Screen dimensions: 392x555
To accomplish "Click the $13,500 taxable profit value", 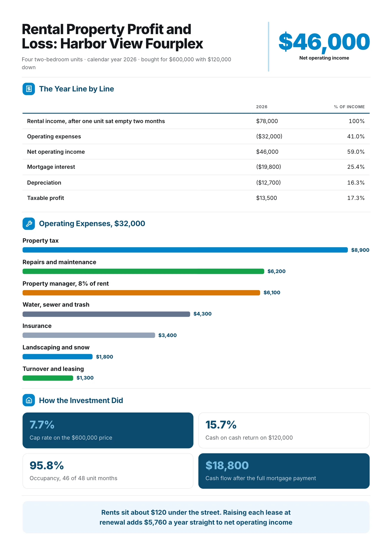I will [266, 198].
